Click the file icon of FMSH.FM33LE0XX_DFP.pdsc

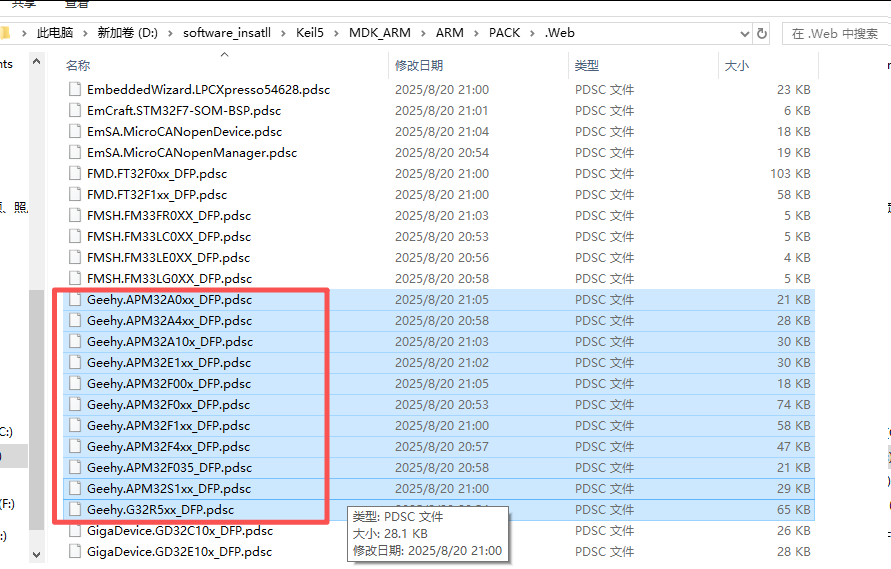tap(74, 257)
